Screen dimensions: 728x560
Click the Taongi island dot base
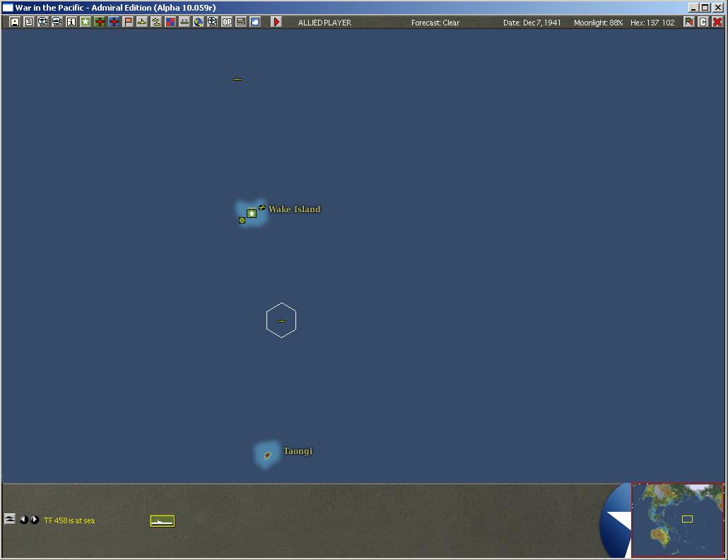coord(267,455)
